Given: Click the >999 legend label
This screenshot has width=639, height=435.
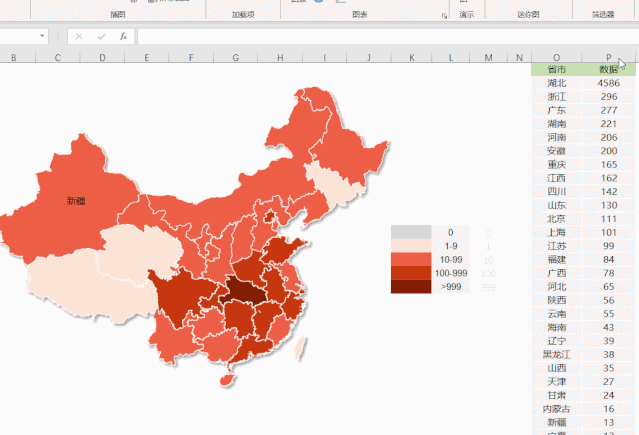Looking at the screenshot, I should pyautogui.click(x=451, y=287).
